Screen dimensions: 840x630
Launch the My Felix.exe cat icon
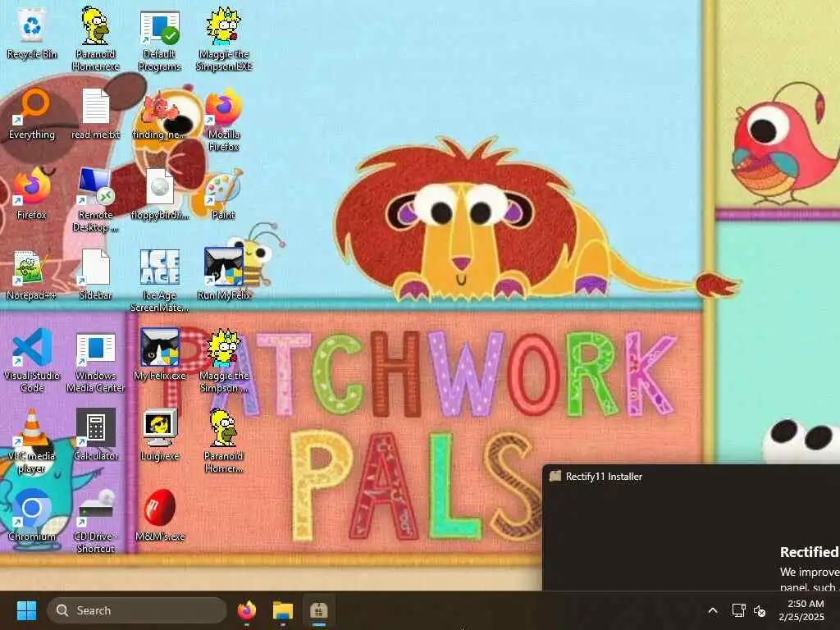(160, 354)
